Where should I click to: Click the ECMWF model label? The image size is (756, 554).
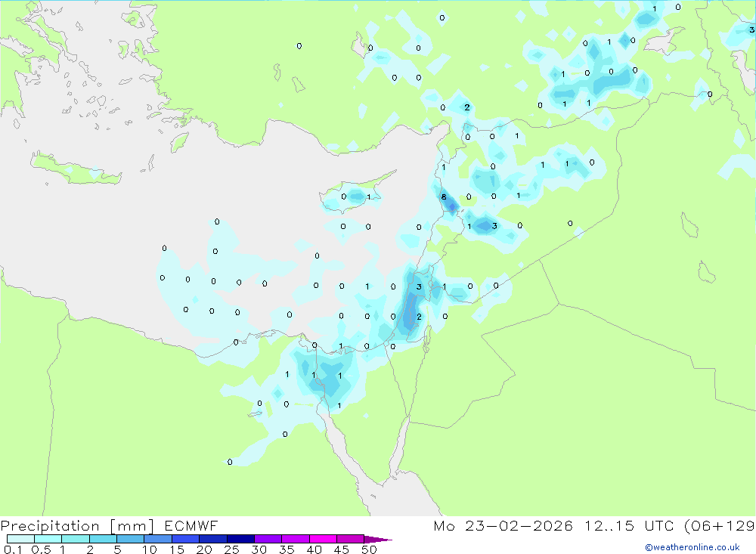coord(191,525)
